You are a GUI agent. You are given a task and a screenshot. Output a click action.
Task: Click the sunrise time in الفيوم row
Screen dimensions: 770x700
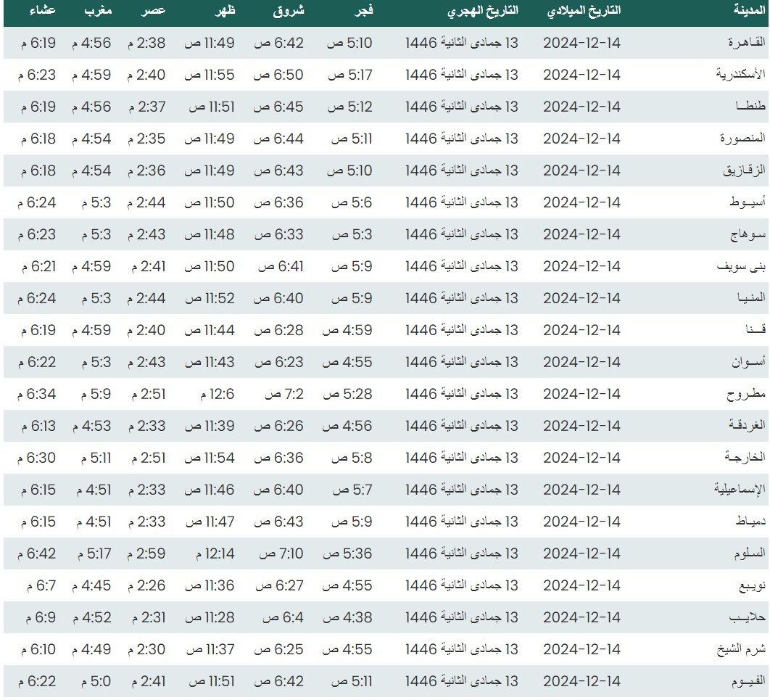click(x=278, y=681)
